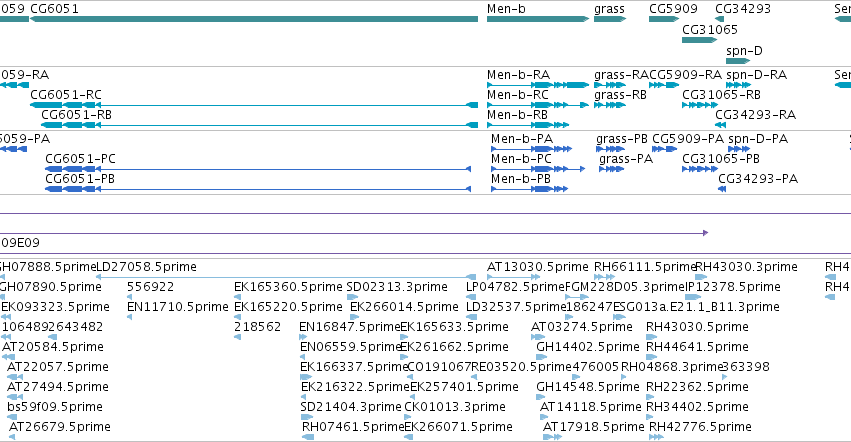Click EST RH43030.3prime label
Screen dimensions: 851x442
(x=746, y=267)
